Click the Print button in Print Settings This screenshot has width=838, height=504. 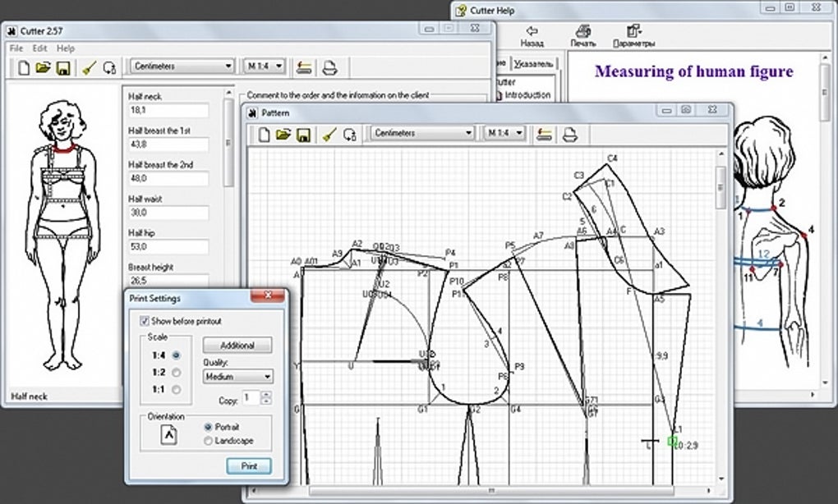click(x=249, y=466)
